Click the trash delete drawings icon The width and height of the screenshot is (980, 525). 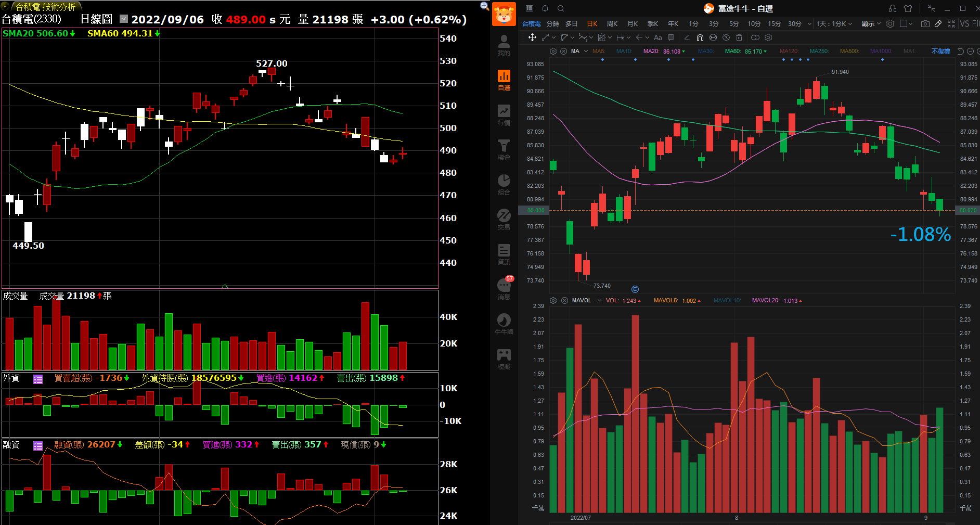pos(739,37)
